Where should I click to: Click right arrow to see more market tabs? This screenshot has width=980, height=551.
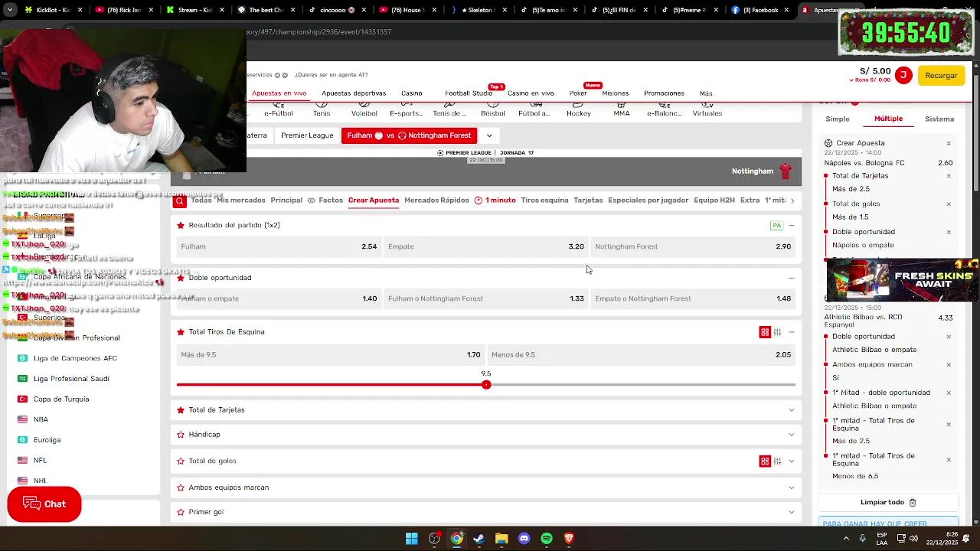792,201
